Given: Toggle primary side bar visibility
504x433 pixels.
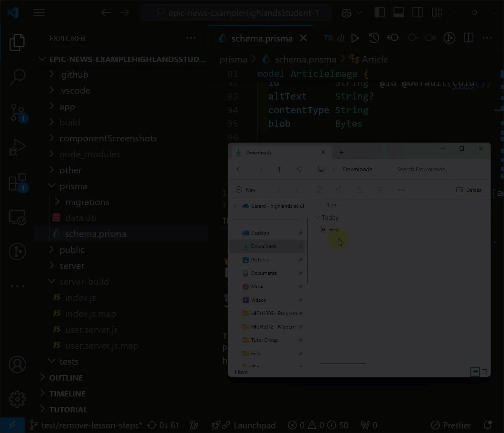Looking at the screenshot, I should (x=380, y=13).
